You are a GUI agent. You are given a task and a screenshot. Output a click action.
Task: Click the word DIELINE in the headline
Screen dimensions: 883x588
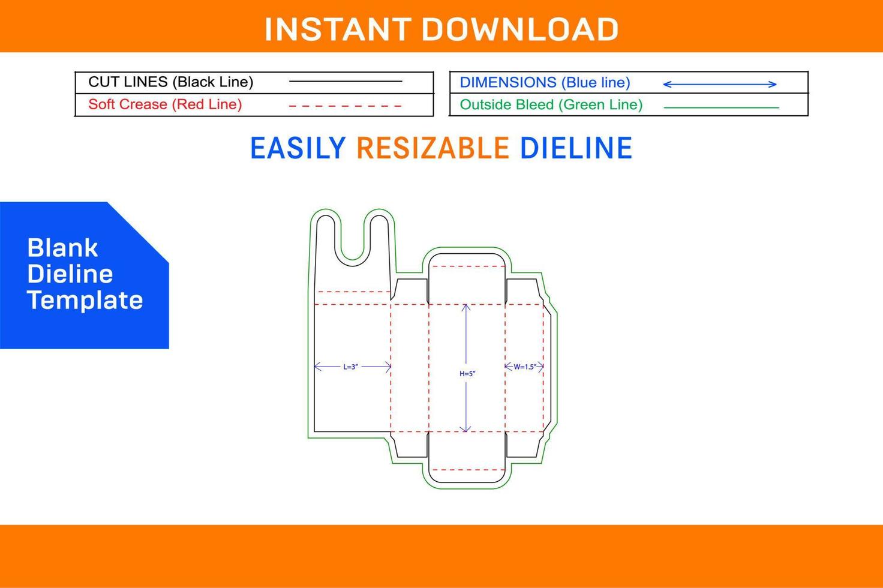click(576, 148)
